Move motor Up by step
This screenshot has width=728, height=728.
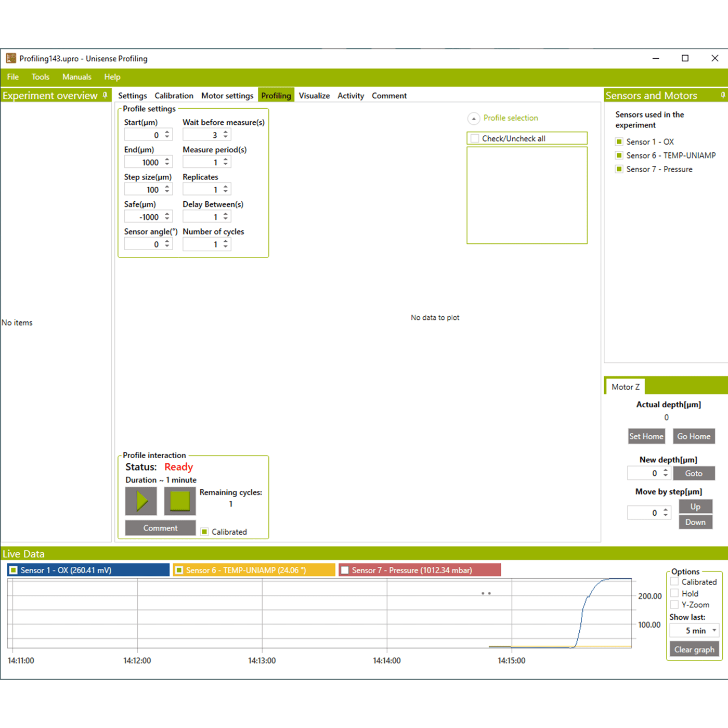(x=695, y=506)
